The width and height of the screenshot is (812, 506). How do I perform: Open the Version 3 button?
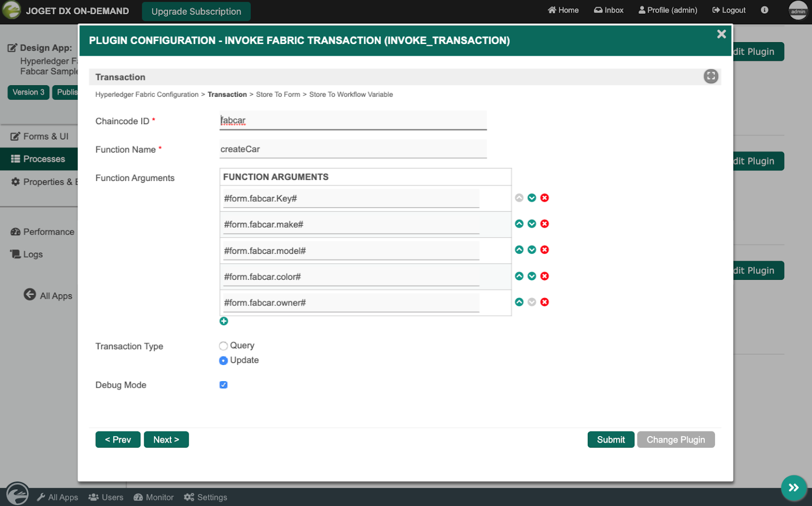coord(28,92)
